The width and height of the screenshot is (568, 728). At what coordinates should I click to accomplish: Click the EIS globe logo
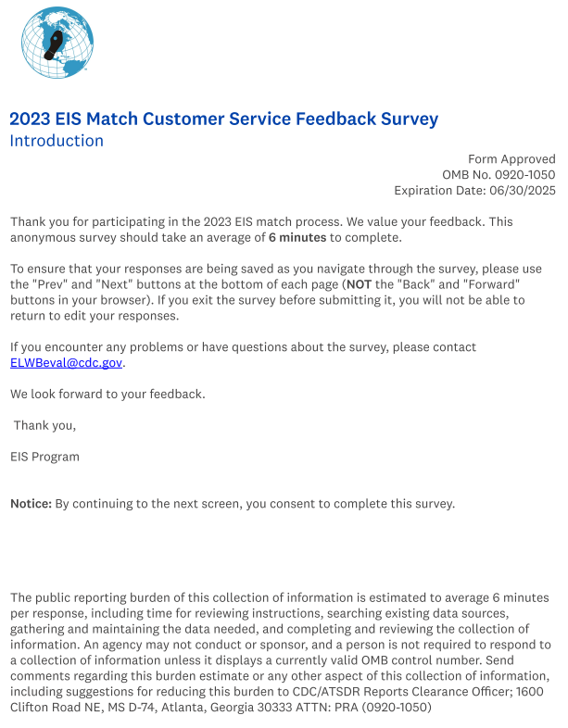[x=56, y=42]
